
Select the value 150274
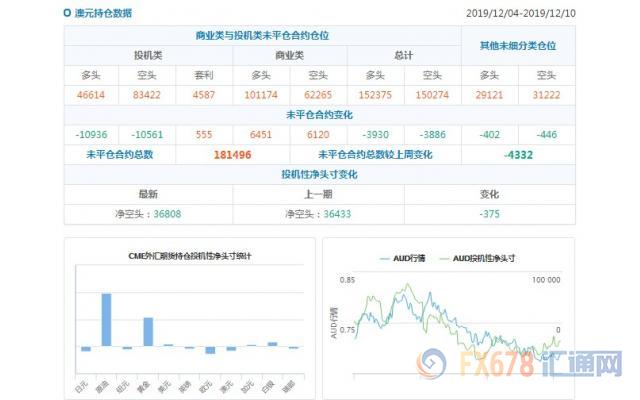(432, 95)
